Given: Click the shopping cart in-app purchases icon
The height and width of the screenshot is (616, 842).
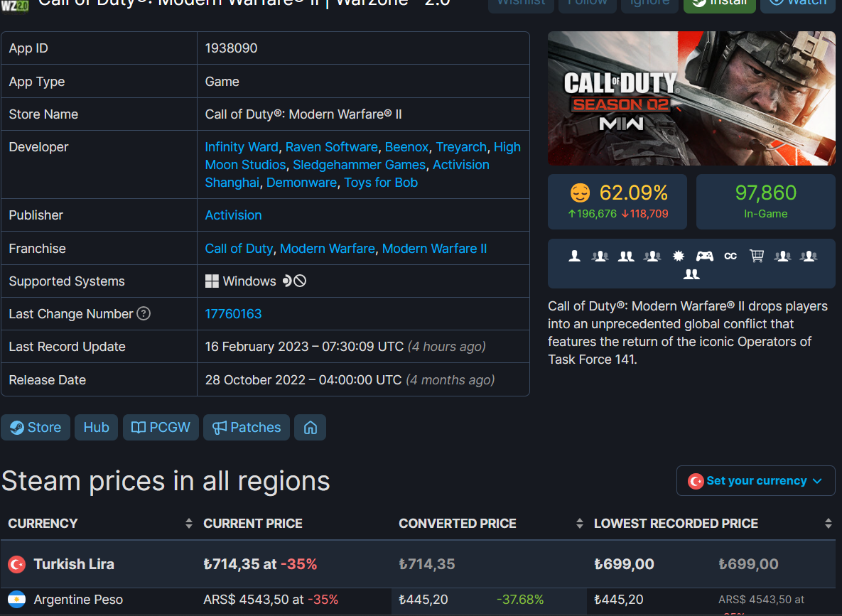Looking at the screenshot, I should (757, 256).
